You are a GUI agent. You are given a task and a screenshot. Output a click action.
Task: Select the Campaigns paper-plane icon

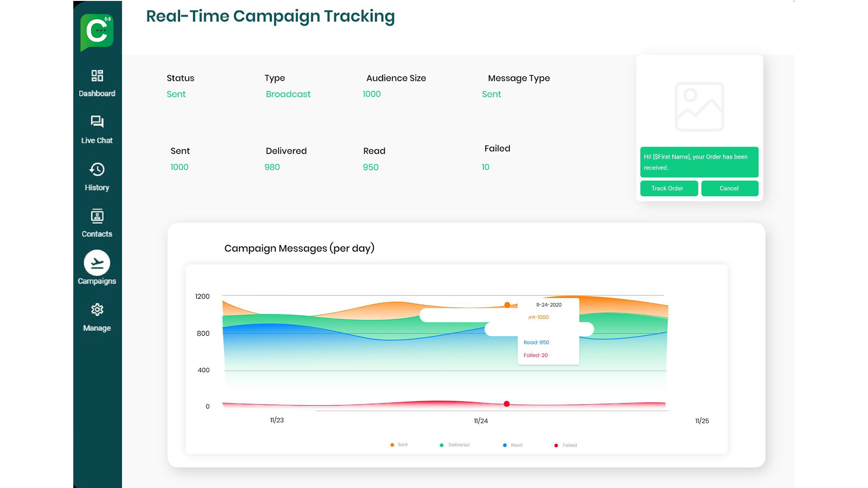(97, 263)
